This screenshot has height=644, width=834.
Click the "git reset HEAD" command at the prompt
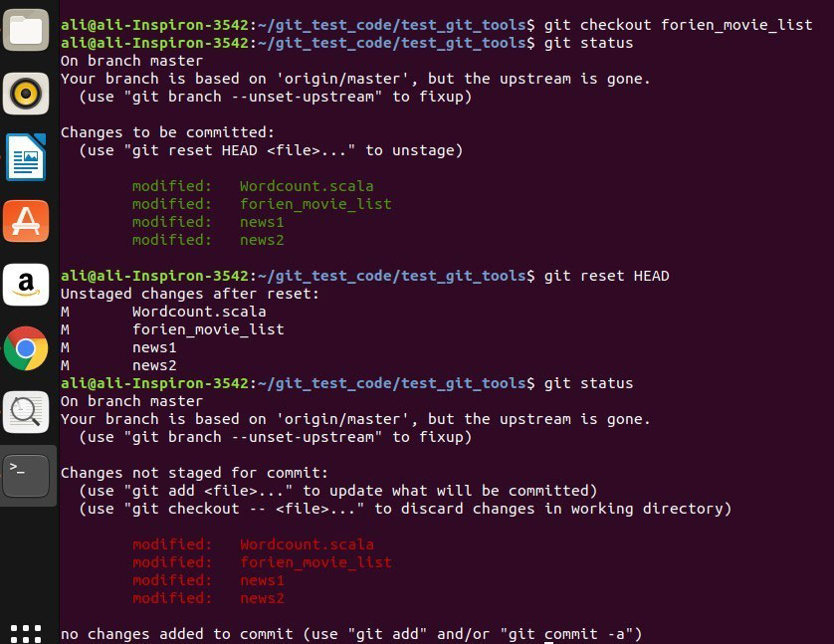pyautogui.click(x=606, y=276)
